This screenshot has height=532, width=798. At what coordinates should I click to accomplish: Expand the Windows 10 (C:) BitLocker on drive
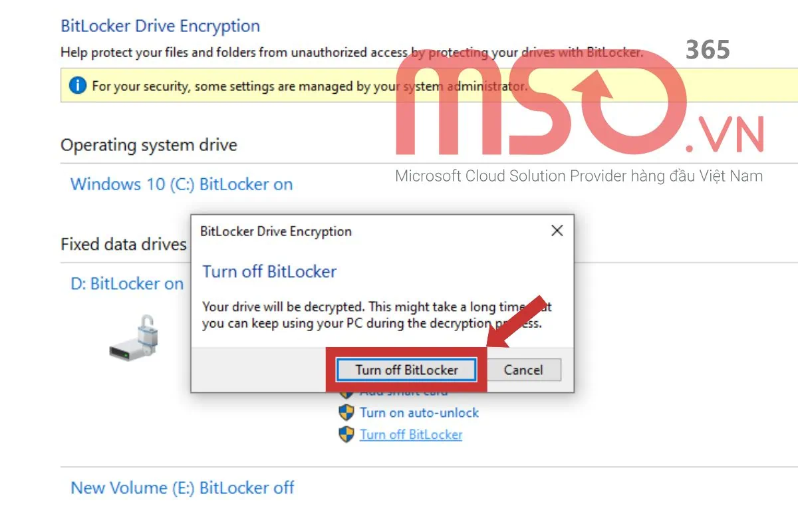[182, 184]
